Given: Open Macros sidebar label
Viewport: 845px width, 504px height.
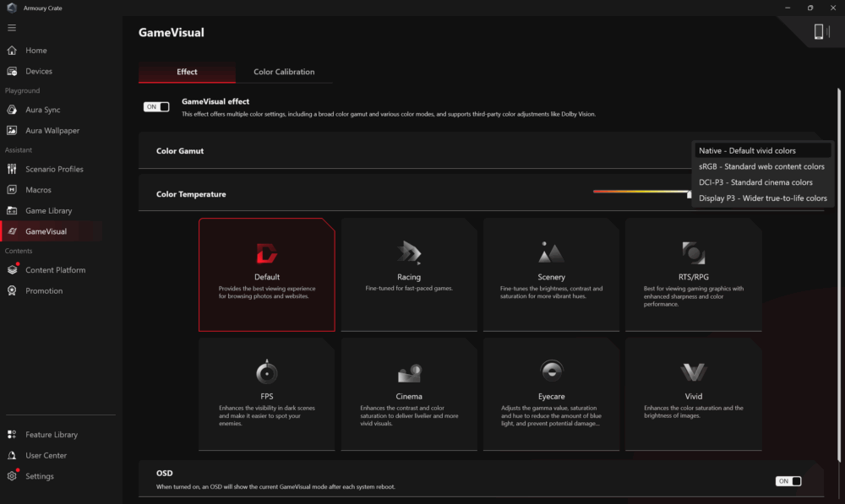Looking at the screenshot, I should coord(38,190).
